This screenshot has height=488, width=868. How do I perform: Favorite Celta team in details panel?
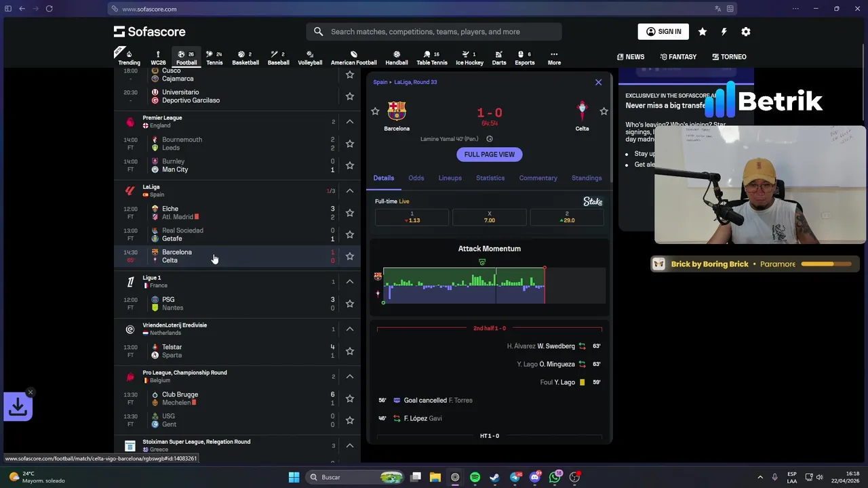coord(604,111)
